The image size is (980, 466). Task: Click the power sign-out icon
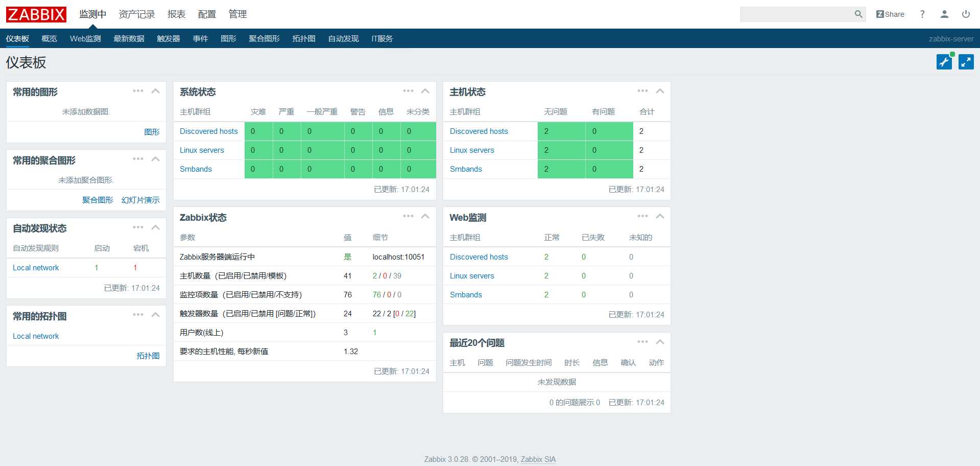[x=966, y=14]
